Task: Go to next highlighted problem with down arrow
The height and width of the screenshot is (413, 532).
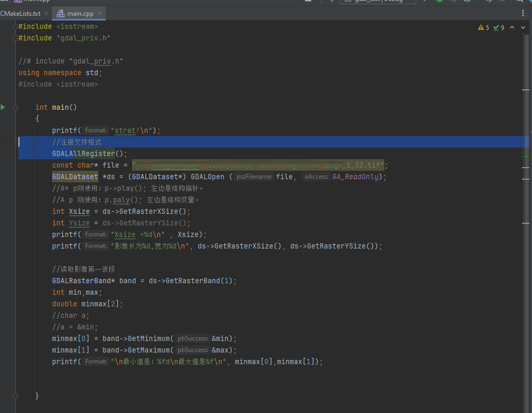Action: (x=523, y=27)
